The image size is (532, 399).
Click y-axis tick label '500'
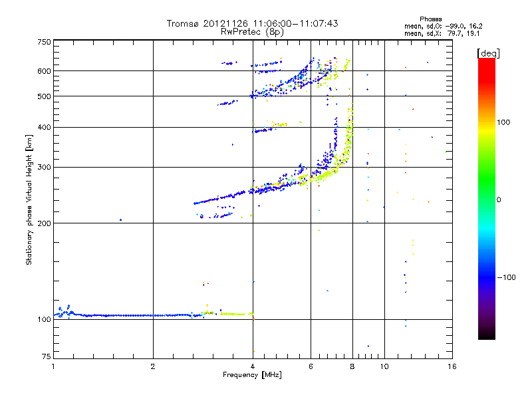(x=44, y=96)
